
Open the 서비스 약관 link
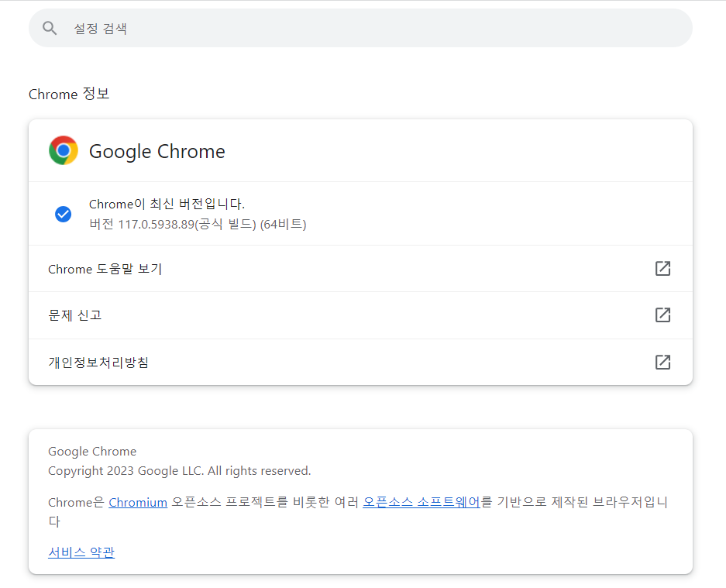(x=81, y=552)
